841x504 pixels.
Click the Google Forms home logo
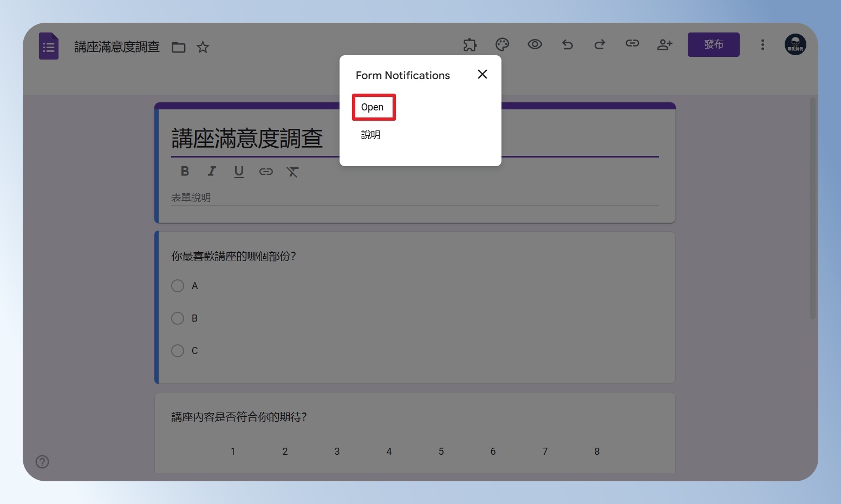(x=49, y=46)
